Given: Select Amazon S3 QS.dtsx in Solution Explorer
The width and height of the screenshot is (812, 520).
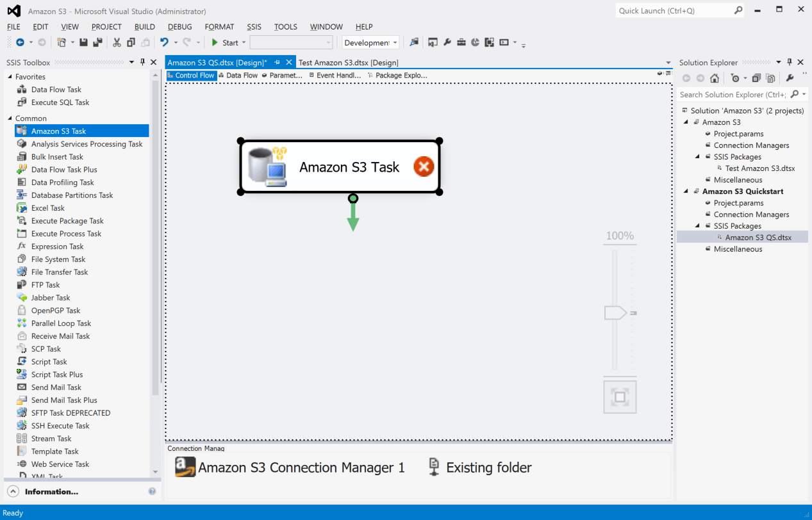Looking at the screenshot, I should point(758,238).
